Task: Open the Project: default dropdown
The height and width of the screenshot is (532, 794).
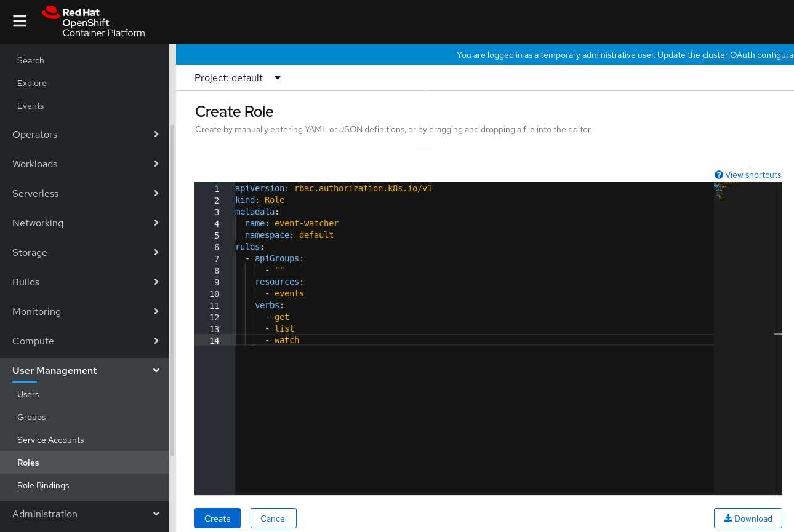Action: 238,78
